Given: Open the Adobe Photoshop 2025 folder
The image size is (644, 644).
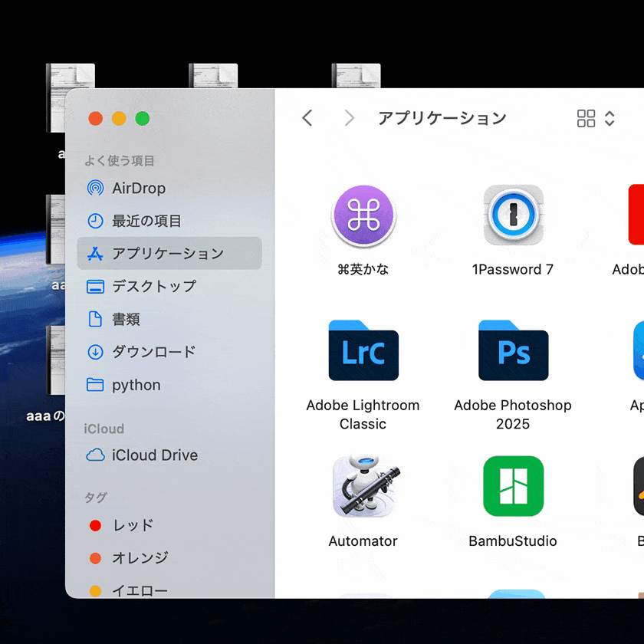Looking at the screenshot, I should [514, 350].
